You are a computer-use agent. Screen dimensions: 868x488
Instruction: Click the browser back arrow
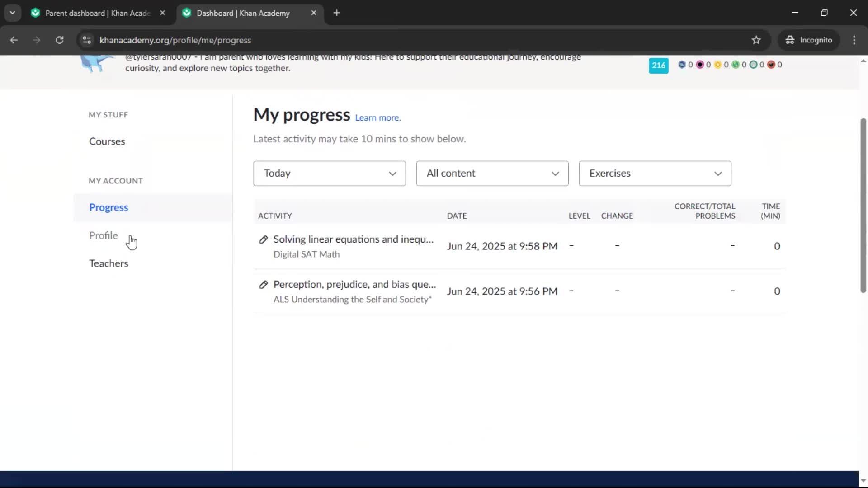point(14,40)
